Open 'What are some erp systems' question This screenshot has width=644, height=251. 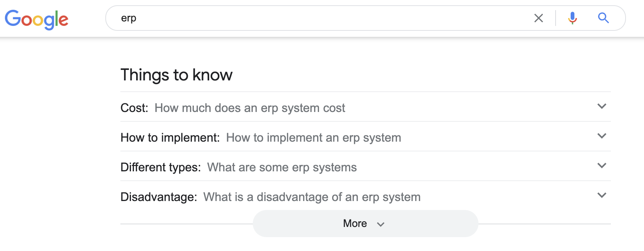282,168
